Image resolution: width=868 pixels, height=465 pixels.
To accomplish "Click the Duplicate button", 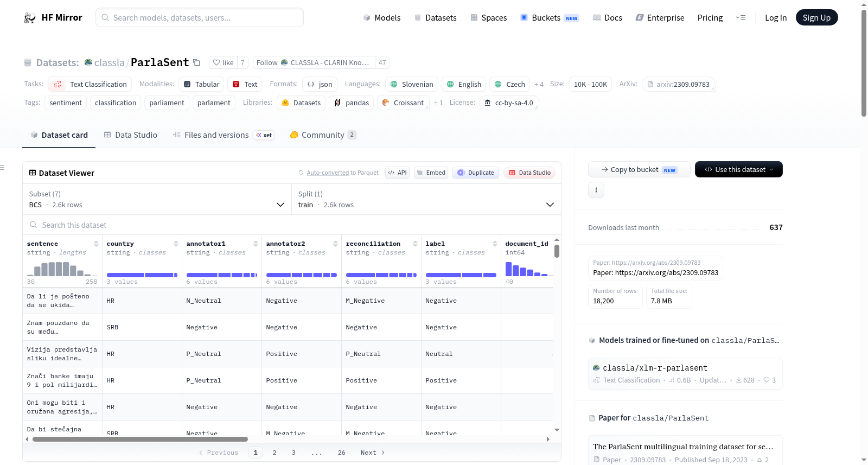I will [476, 173].
